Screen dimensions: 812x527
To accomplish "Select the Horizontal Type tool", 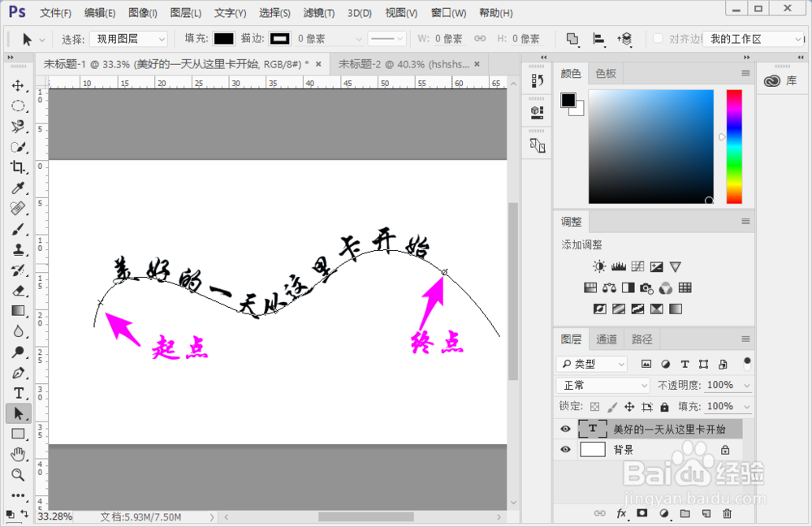I will pos(18,393).
